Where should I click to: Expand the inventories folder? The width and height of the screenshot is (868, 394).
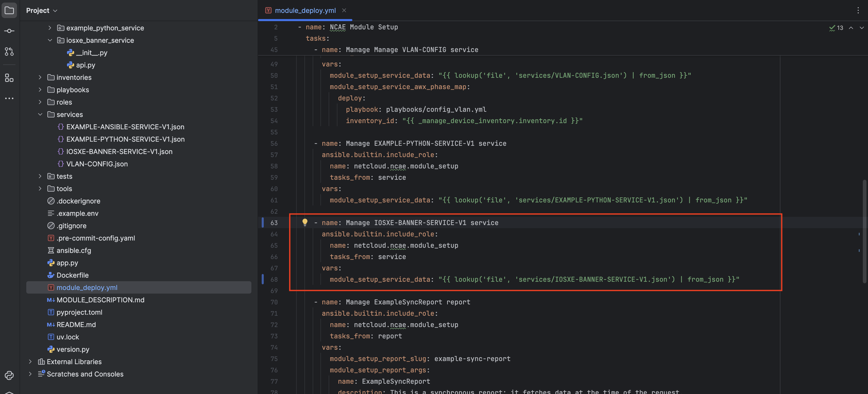pyautogui.click(x=40, y=78)
